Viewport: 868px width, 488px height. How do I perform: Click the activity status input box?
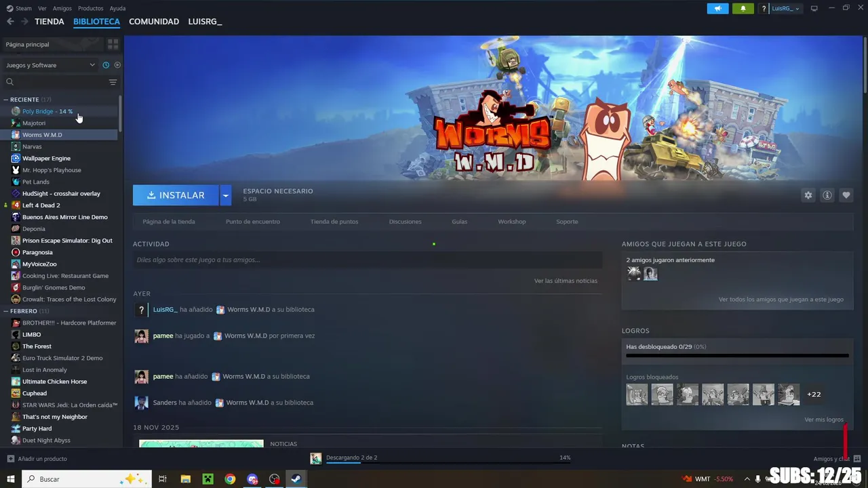[x=368, y=260]
